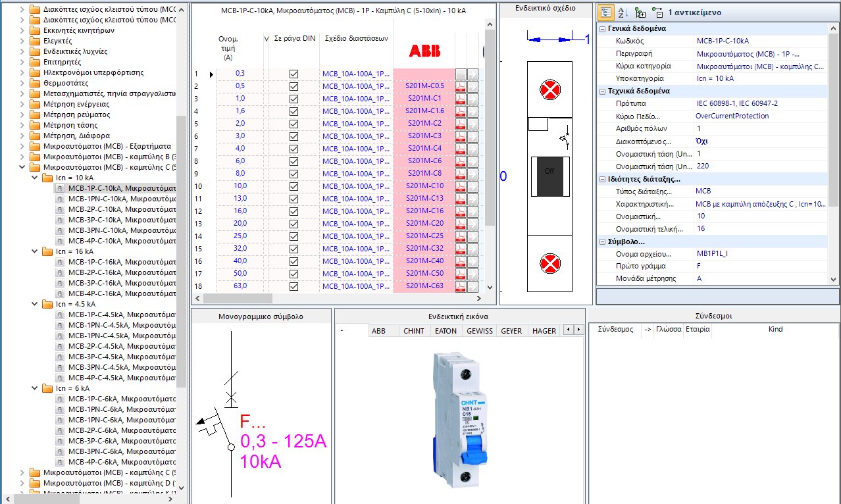
Task: Click the categorized view icon in properties panel
Action: 606,12
